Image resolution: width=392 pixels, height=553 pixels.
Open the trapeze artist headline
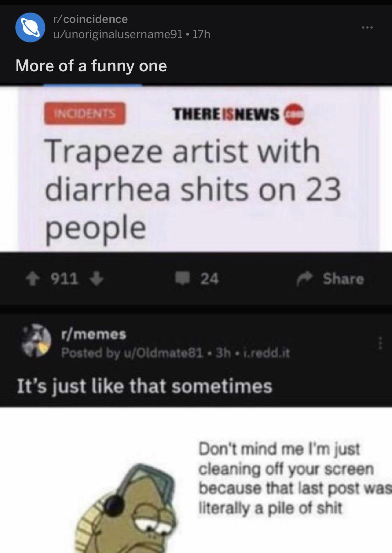(x=193, y=189)
